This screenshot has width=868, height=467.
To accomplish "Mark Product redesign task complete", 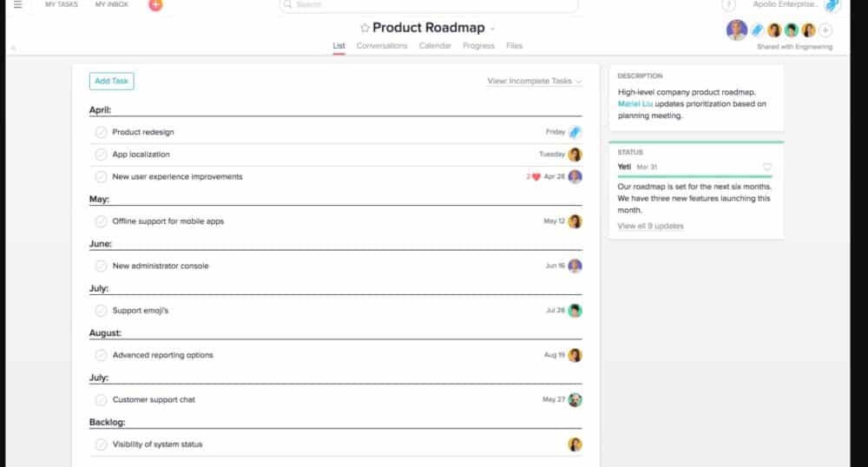I will (x=101, y=132).
